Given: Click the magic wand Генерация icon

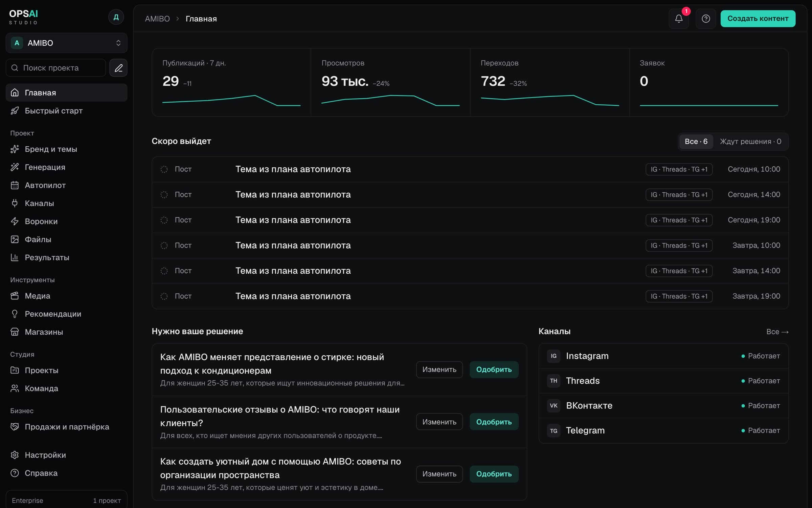Looking at the screenshot, I should 15,167.
